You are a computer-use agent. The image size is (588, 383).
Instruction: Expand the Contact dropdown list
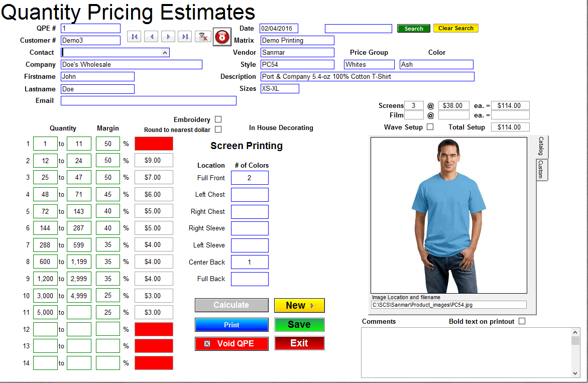click(165, 52)
